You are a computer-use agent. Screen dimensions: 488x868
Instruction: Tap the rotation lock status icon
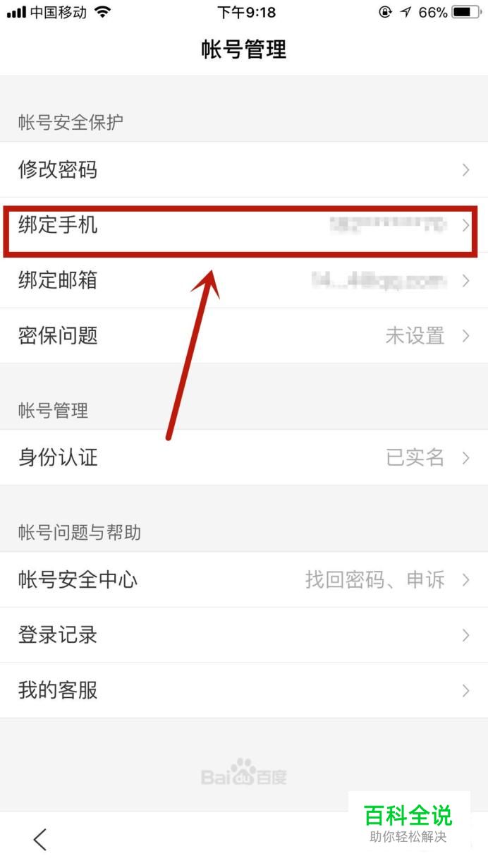click(x=385, y=12)
